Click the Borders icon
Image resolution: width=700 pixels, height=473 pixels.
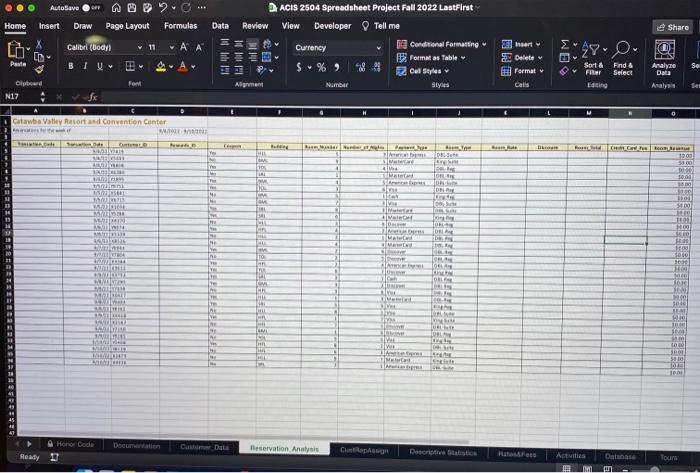coord(130,66)
